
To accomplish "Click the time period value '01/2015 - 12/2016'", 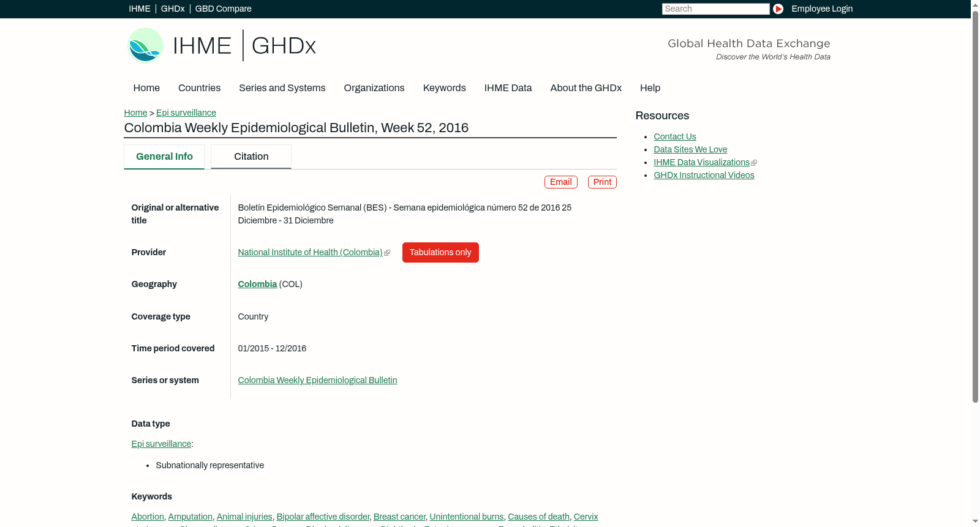I will coord(272,348).
